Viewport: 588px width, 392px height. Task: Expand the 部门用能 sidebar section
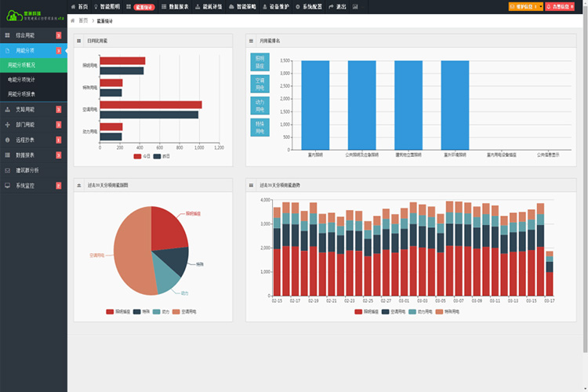(25, 125)
